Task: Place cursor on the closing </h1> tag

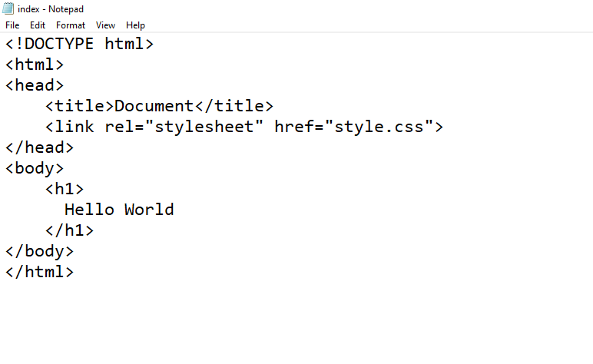Action: tap(69, 230)
